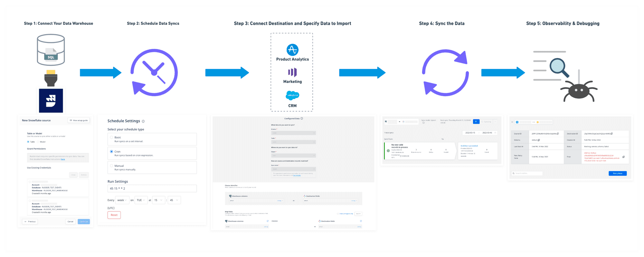
Task: Expand the Schema dropdown in Configured Data
Action: point(293,133)
